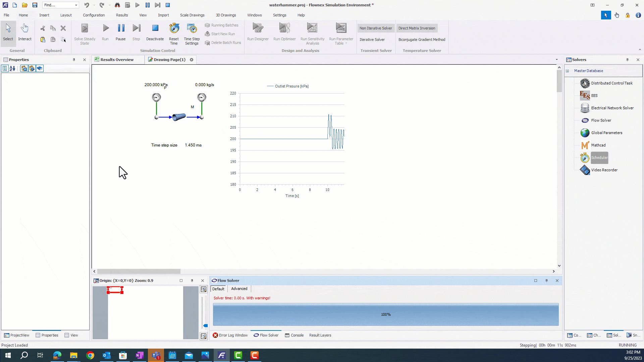Pin the Properties panel
This screenshot has width=644, height=362.
(x=74, y=60)
